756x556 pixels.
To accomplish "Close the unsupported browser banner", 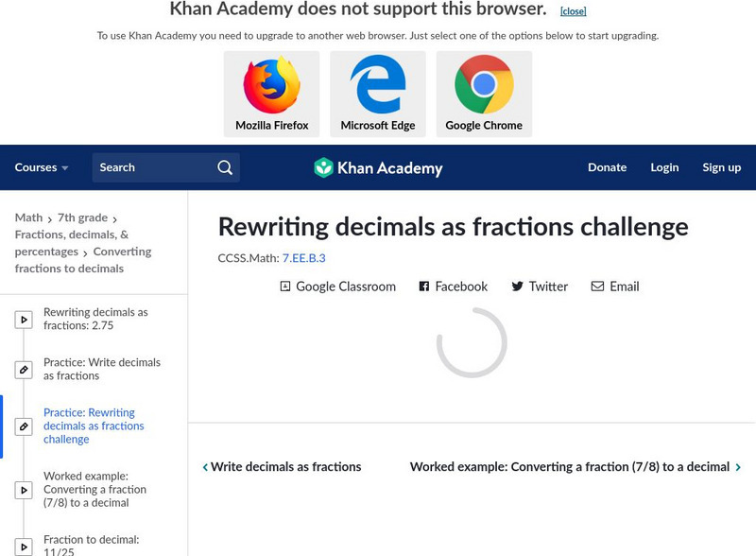I will [573, 11].
